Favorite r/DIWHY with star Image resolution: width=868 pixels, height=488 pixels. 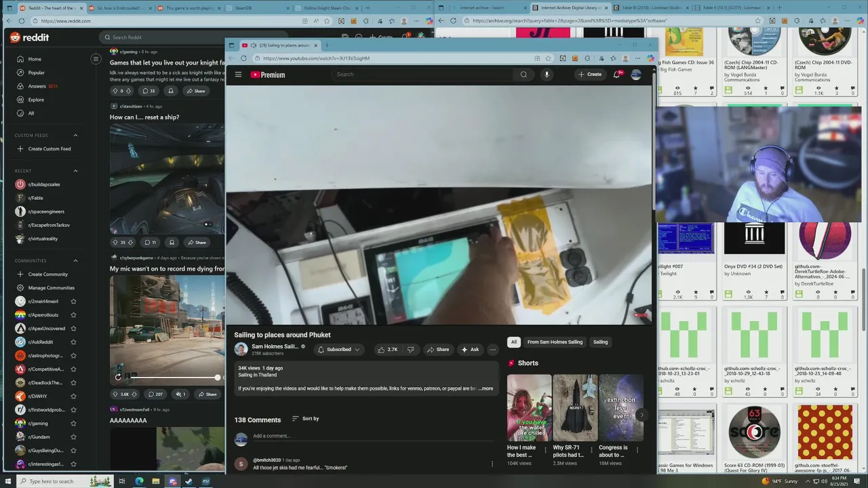point(73,396)
